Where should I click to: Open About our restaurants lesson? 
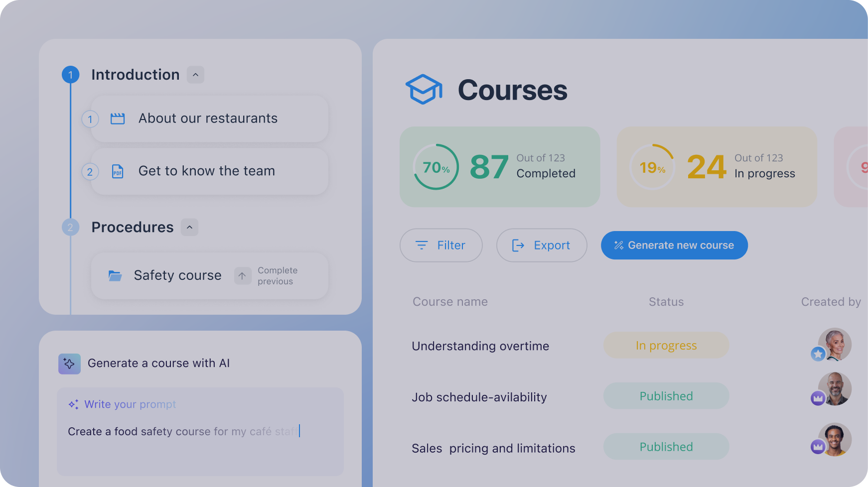coord(210,119)
